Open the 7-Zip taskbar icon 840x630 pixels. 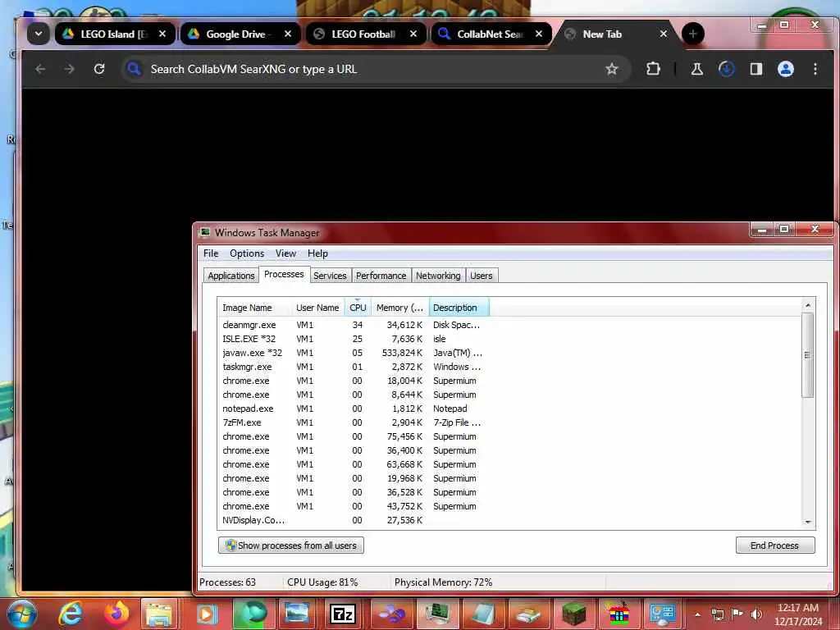[x=344, y=614]
